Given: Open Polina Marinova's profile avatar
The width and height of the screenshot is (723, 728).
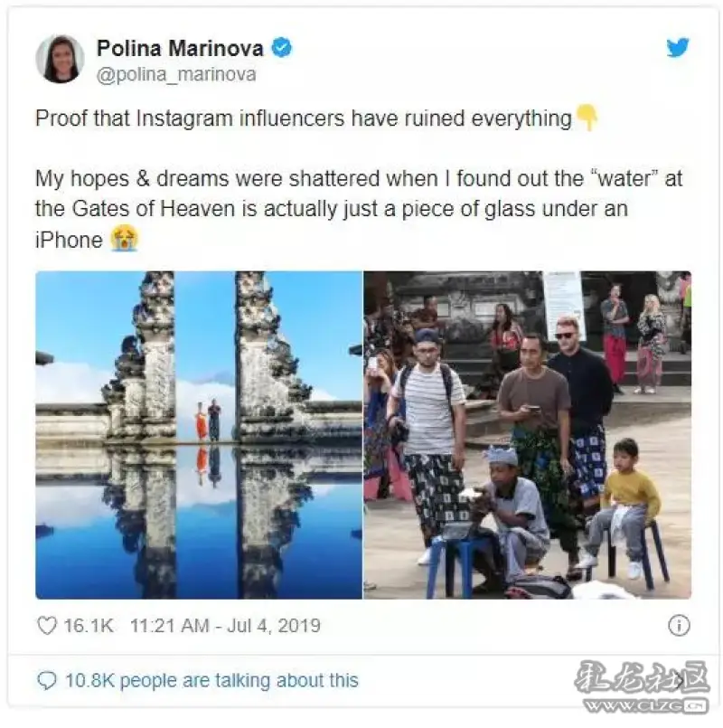Looking at the screenshot, I should (60, 59).
